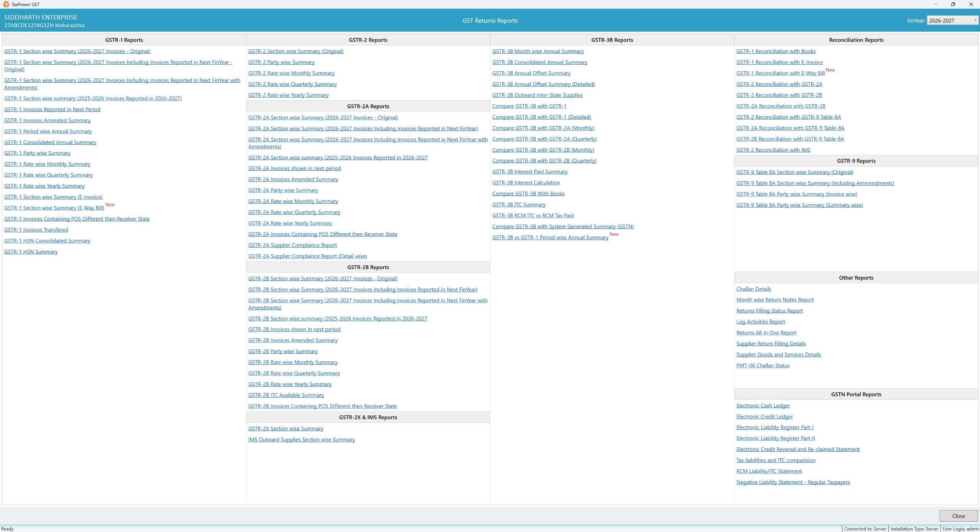Open GSTR-2A Invoices shown in next period
This screenshot has width=980, height=532.
[x=294, y=168]
